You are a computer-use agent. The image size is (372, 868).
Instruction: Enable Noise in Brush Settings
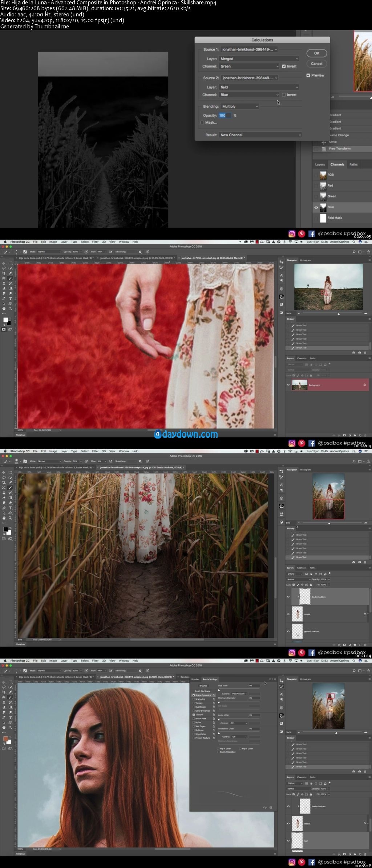pos(194,723)
